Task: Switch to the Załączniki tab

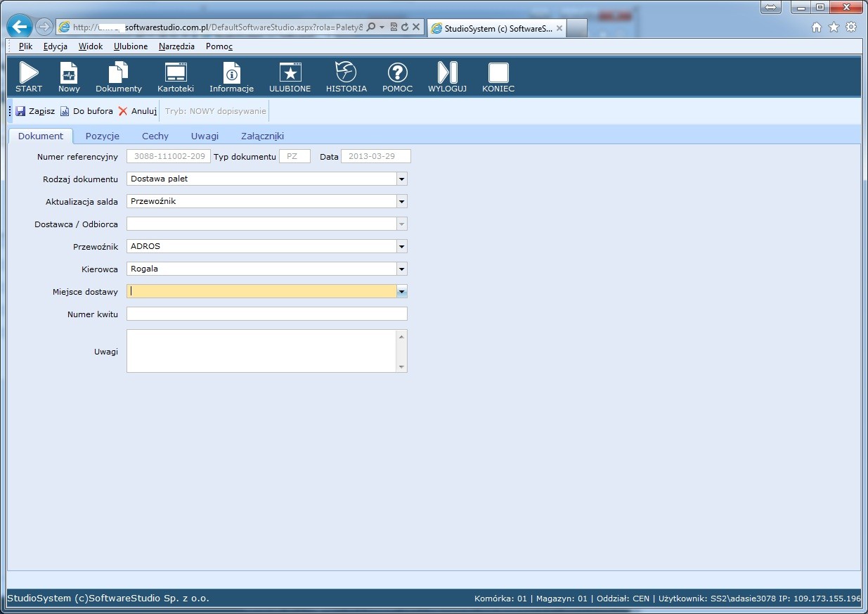Action: [262, 136]
